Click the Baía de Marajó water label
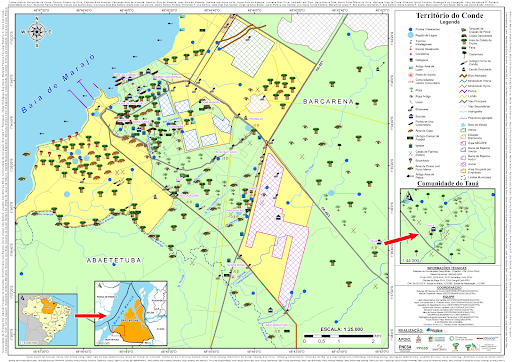 pos(57,83)
